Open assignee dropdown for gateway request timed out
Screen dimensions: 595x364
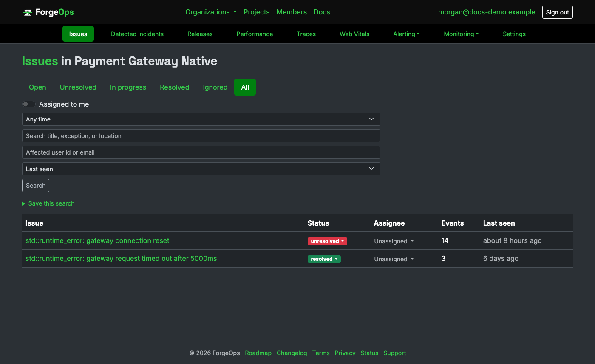tap(394, 259)
